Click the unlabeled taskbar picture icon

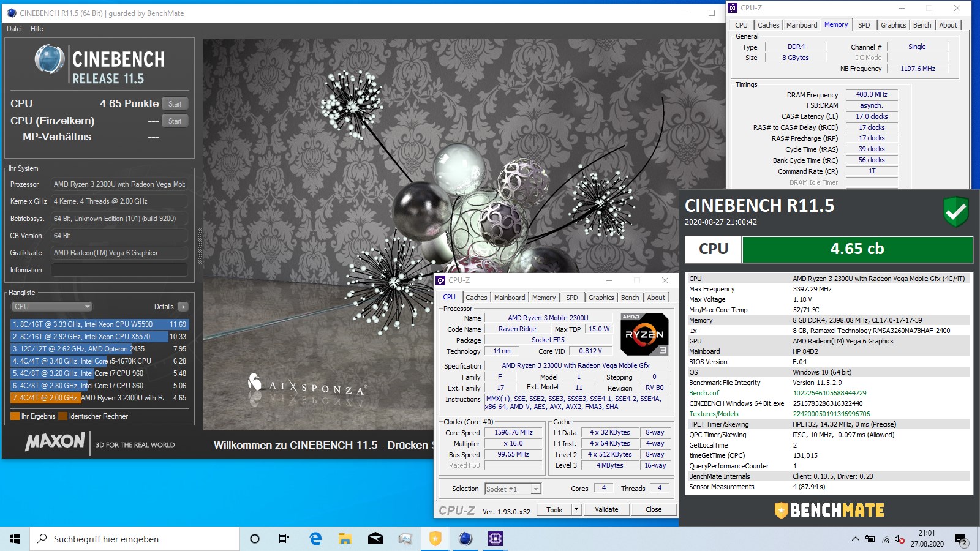point(405,539)
